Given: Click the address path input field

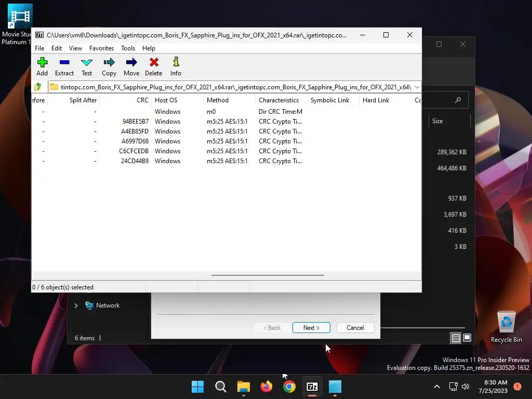Looking at the screenshot, I should [231, 87].
